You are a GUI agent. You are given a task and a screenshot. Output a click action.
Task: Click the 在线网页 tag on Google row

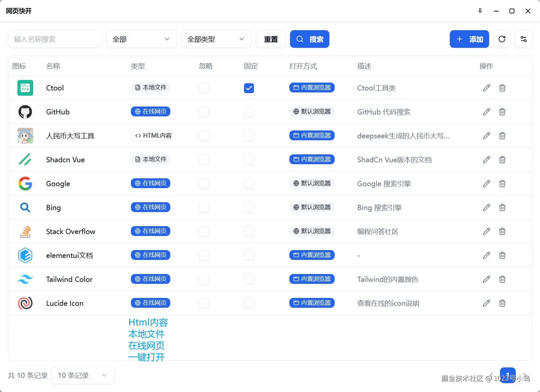pyautogui.click(x=150, y=183)
